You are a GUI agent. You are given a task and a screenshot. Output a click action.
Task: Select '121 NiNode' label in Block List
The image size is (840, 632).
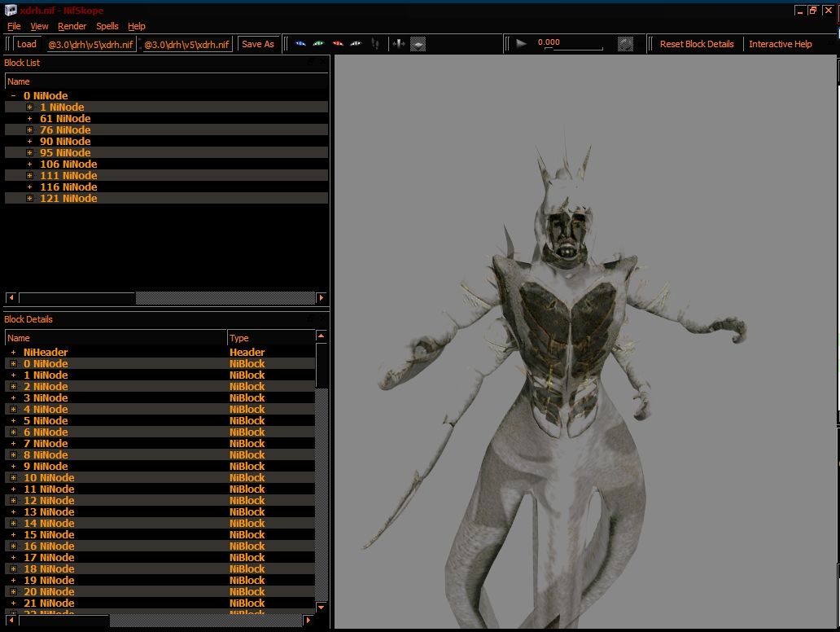tap(68, 199)
